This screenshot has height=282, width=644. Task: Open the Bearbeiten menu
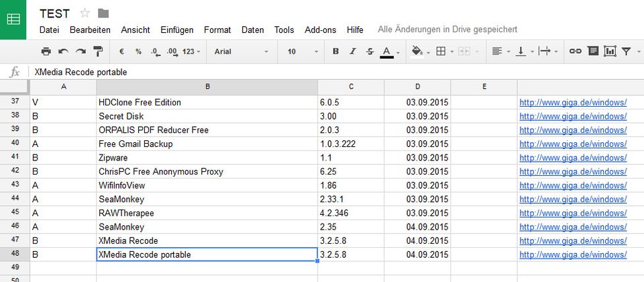(x=90, y=30)
